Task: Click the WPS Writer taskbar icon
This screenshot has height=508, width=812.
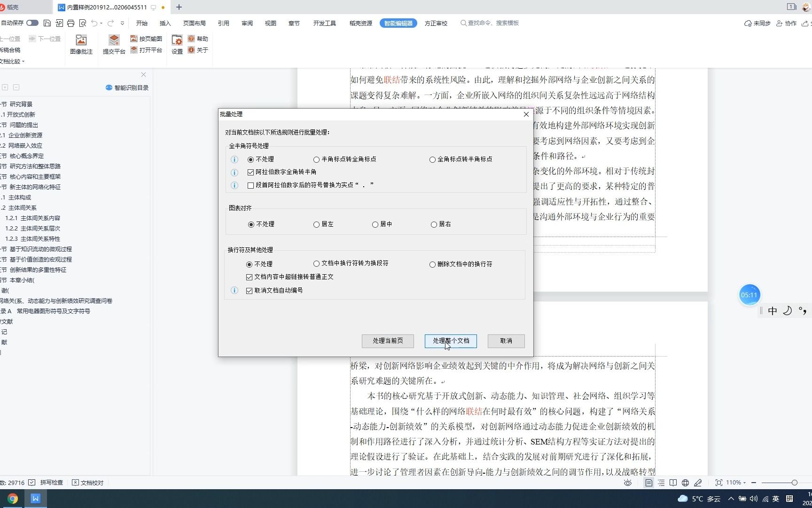Action: click(35, 499)
